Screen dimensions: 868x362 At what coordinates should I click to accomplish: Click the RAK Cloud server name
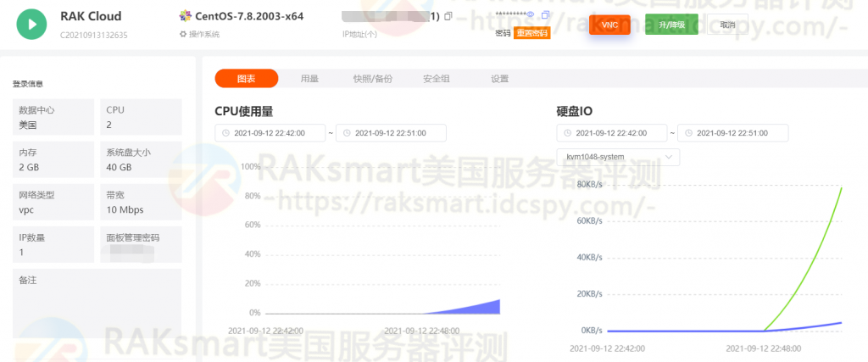pos(91,16)
